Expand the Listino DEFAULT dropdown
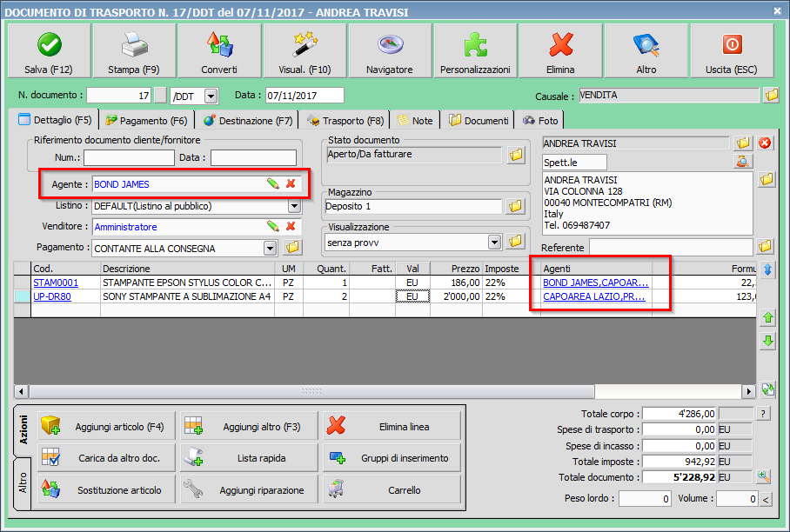 [294, 206]
